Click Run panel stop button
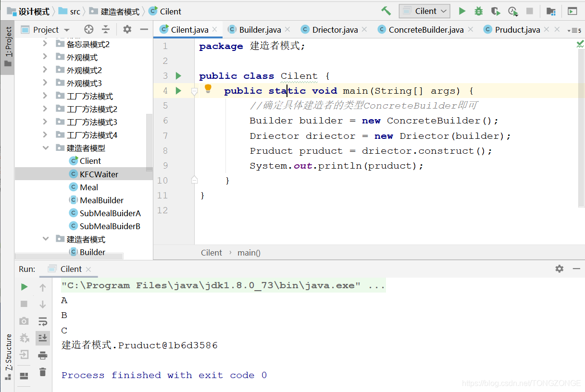The width and height of the screenshot is (585, 392). click(24, 304)
